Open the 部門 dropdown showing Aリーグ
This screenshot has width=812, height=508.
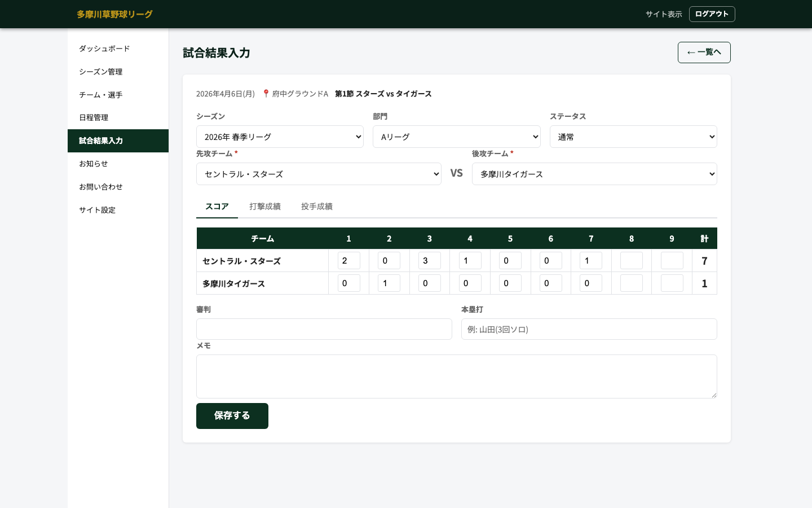(457, 137)
